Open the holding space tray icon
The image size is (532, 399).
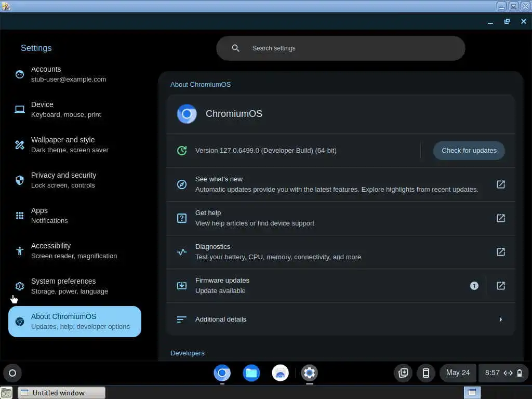pyautogui.click(x=403, y=373)
